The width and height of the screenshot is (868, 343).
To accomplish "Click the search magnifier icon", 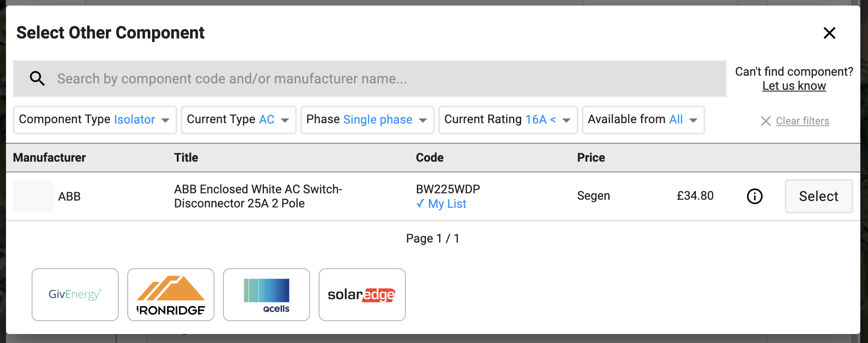I will [x=37, y=78].
